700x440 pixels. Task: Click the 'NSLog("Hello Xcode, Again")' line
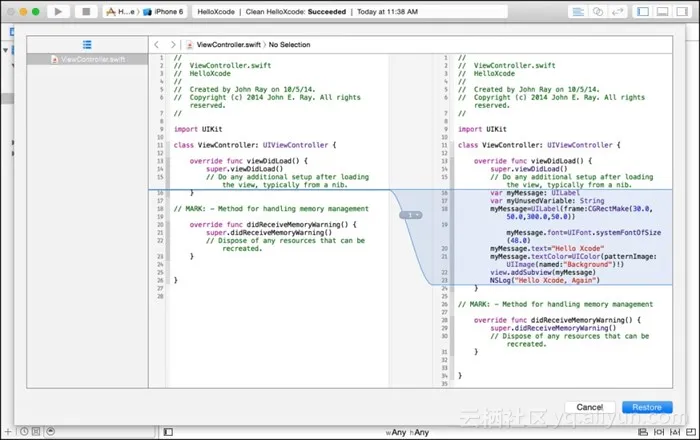pos(545,280)
